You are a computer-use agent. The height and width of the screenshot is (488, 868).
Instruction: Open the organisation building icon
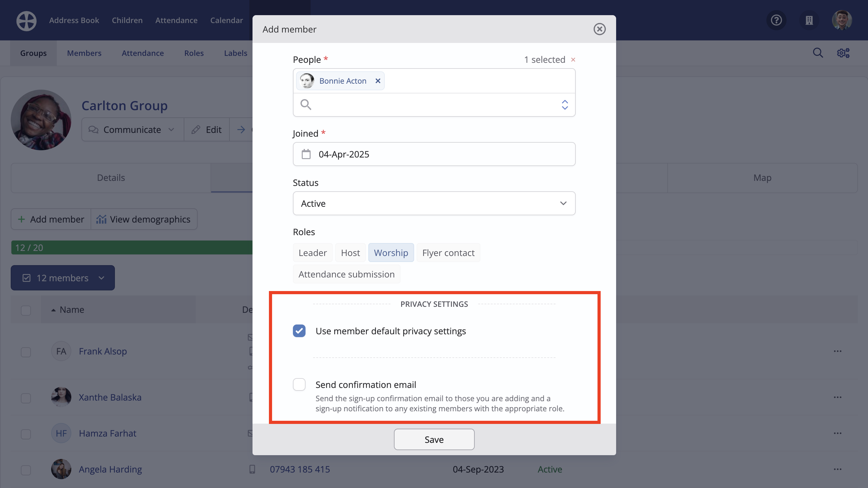click(x=809, y=20)
